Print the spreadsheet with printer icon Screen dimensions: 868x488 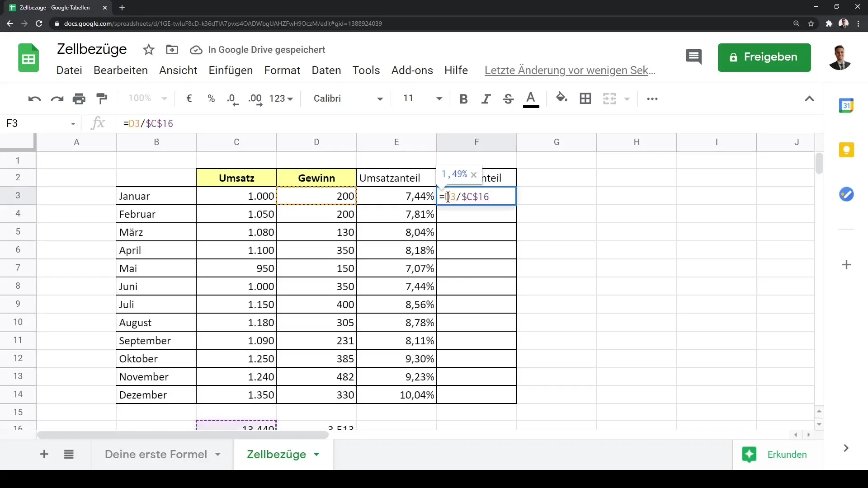pyautogui.click(x=79, y=99)
